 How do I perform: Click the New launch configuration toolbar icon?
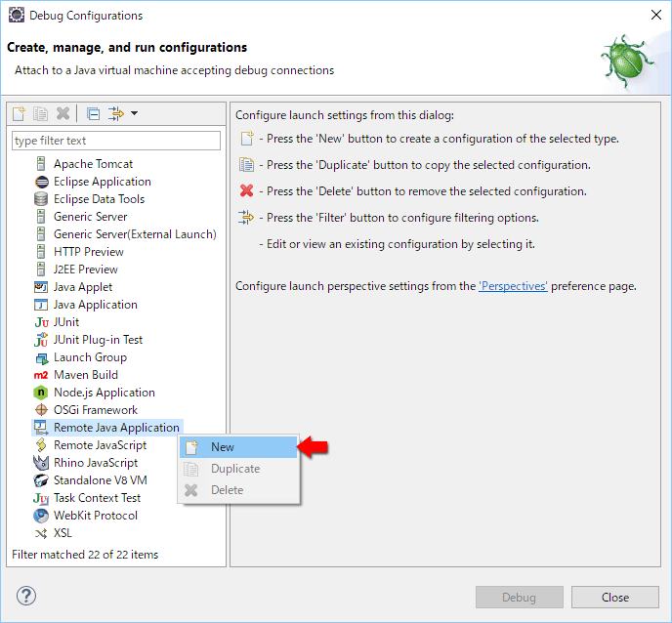click(19, 113)
